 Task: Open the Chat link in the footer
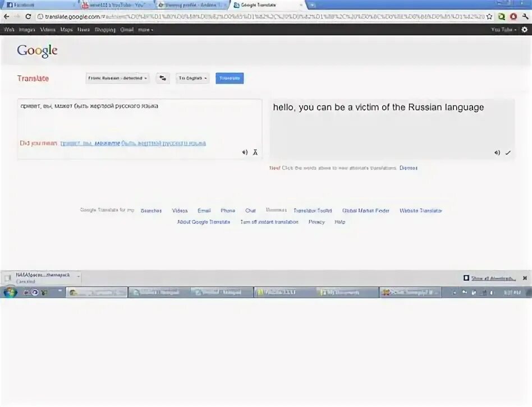(250, 211)
